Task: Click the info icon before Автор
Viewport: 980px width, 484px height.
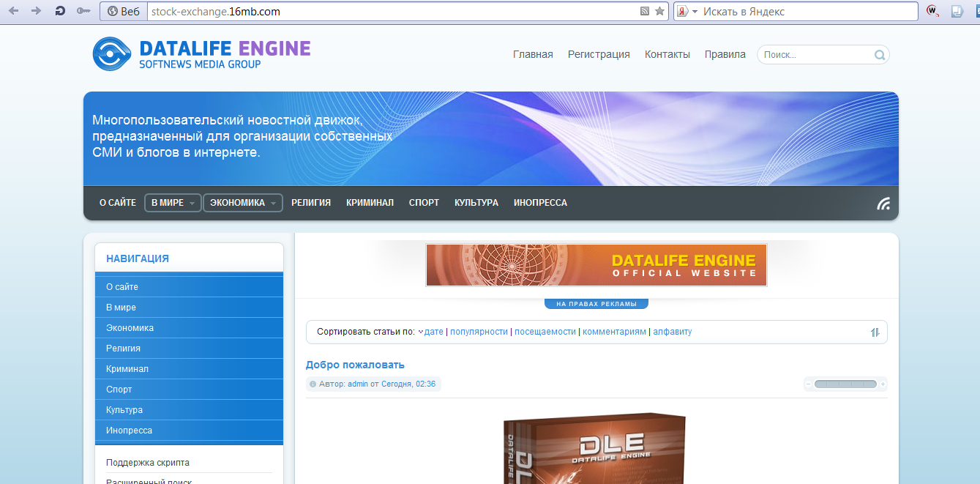Action: click(x=313, y=384)
